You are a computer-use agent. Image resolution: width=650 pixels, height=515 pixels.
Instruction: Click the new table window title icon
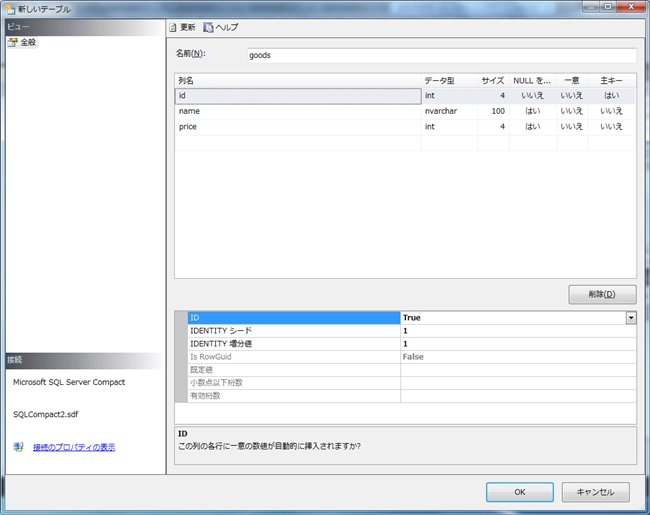pyautogui.click(x=10, y=9)
